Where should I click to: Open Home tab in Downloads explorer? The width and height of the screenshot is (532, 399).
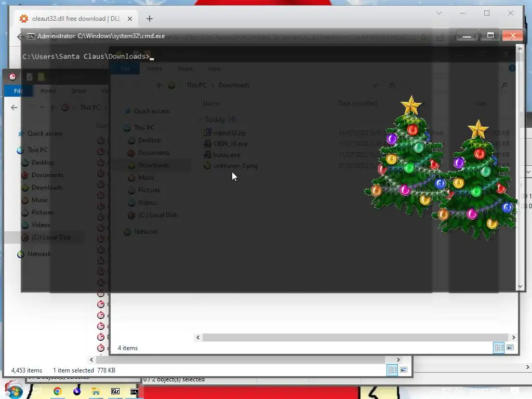click(x=155, y=69)
